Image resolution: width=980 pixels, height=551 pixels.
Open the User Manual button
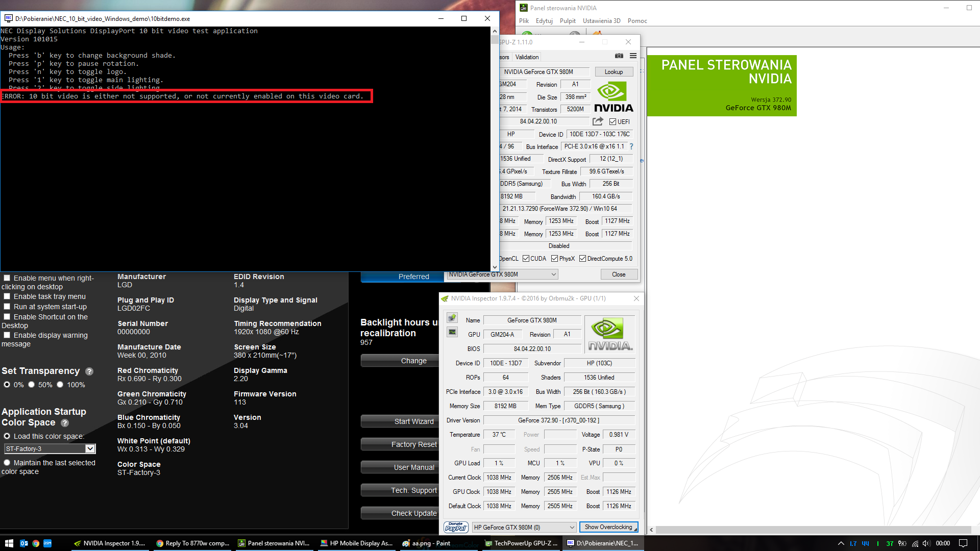(x=400, y=467)
